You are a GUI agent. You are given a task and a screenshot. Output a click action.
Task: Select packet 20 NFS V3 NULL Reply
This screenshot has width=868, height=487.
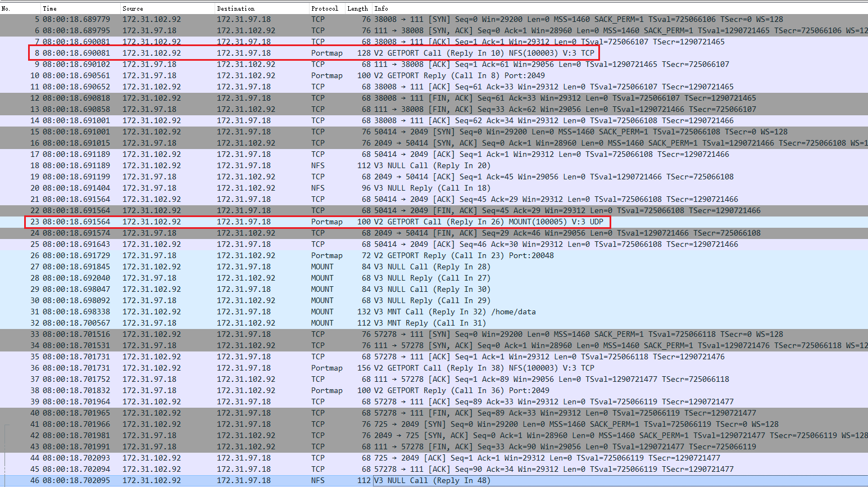(434, 188)
